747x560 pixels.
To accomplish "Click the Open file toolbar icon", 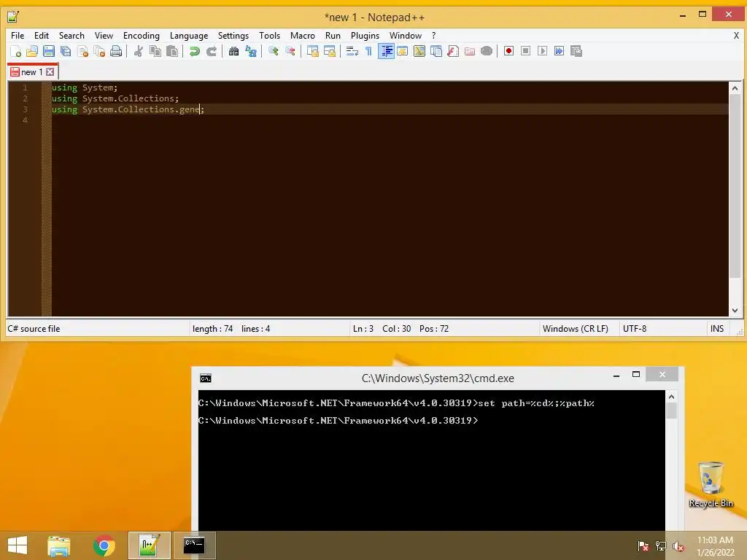I will [x=32, y=52].
